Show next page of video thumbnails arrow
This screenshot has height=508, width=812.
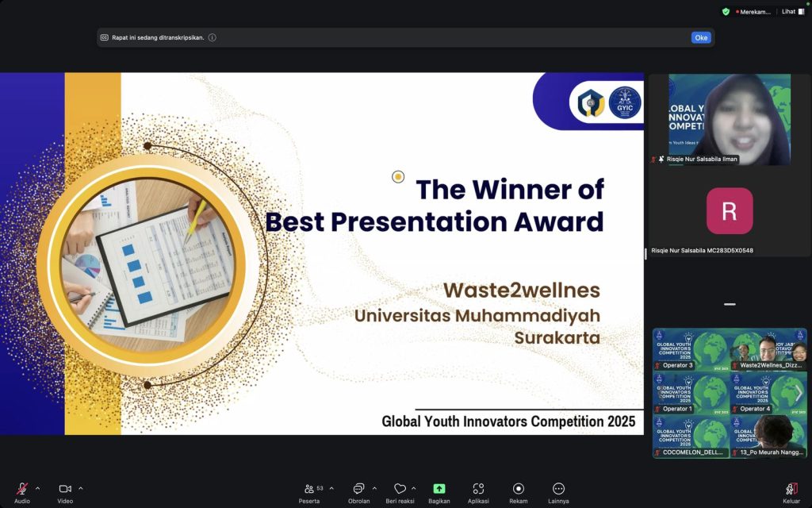pyautogui.click(x=799, y=393)
